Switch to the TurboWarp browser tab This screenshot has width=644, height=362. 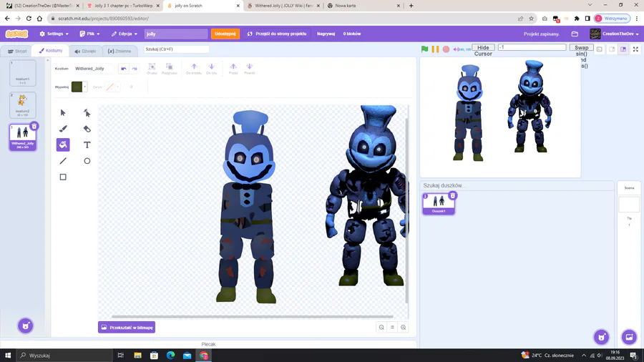coord(123,6)
